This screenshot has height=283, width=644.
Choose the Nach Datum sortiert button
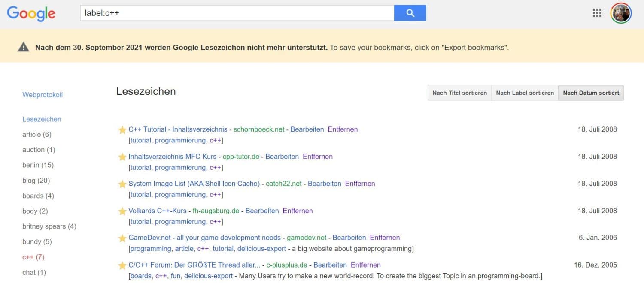pos(591,93)
